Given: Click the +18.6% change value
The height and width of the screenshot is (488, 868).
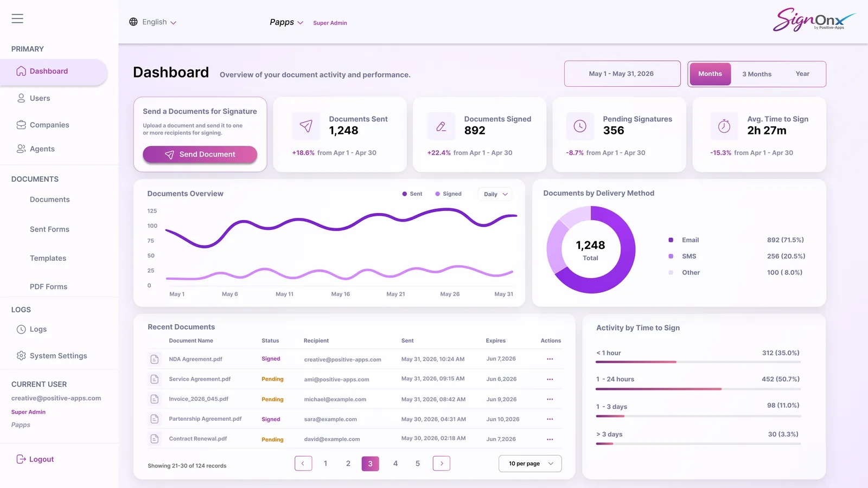Looking at the screenshot, I should [x=303, y=153].
